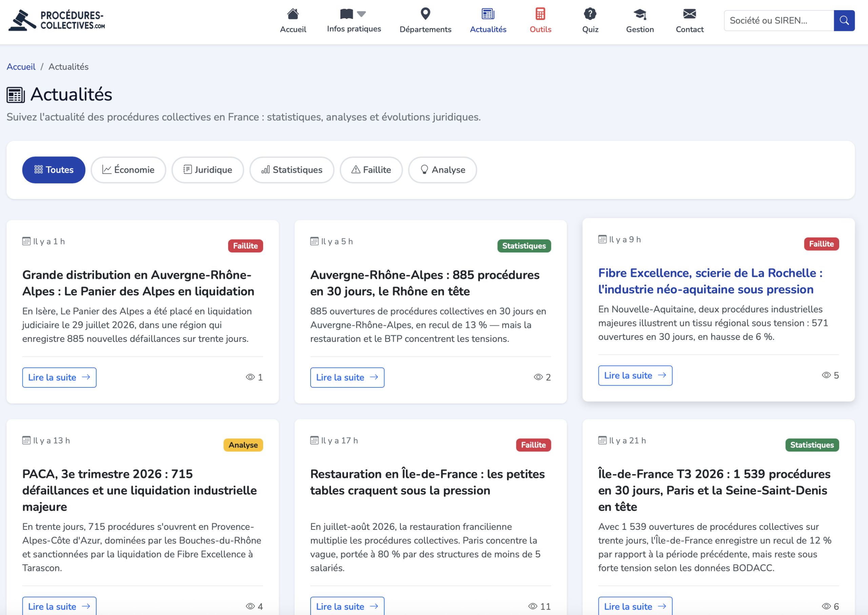Click the magnifying glass search button

click(844, 20)
